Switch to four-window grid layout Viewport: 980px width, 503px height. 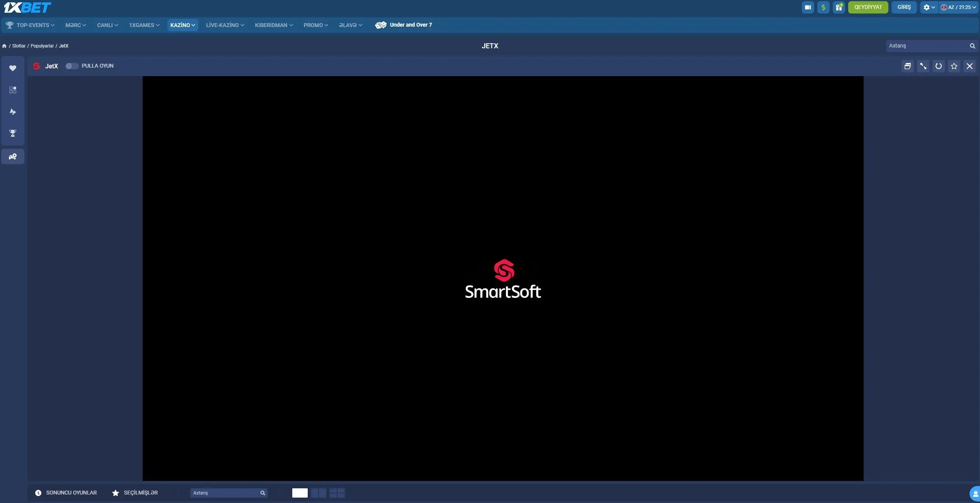(x=337, y=493)
